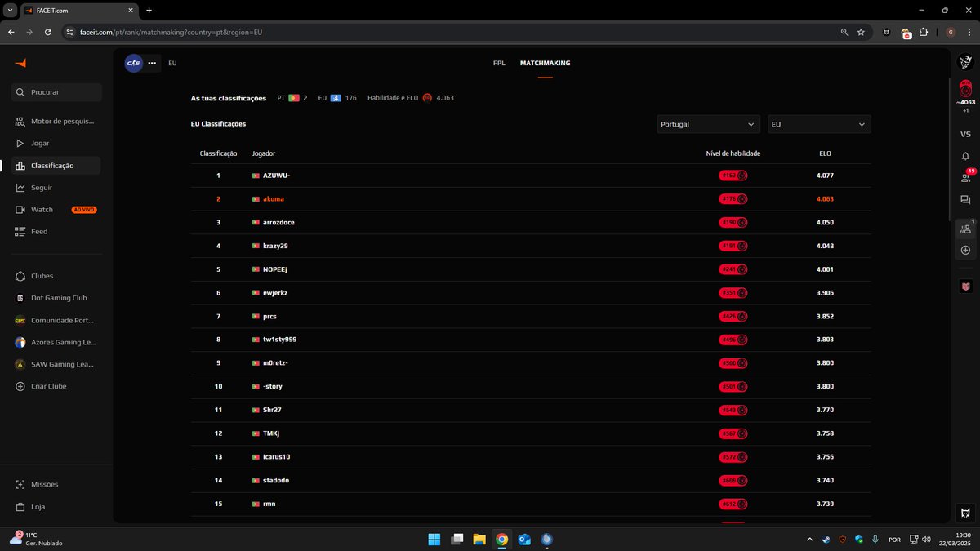Click Criar Clube plus button
Image resolution: width=980 pixels, height=551 pixels.
click(x=20, y=386)
